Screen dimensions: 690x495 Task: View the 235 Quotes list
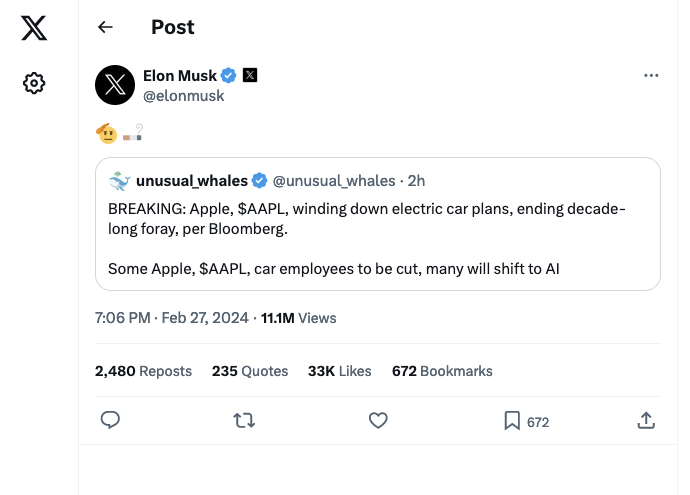pos(250,371)
